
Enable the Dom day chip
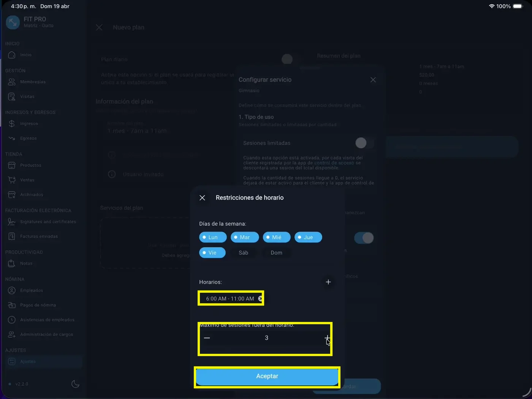[x=276, y=253]
